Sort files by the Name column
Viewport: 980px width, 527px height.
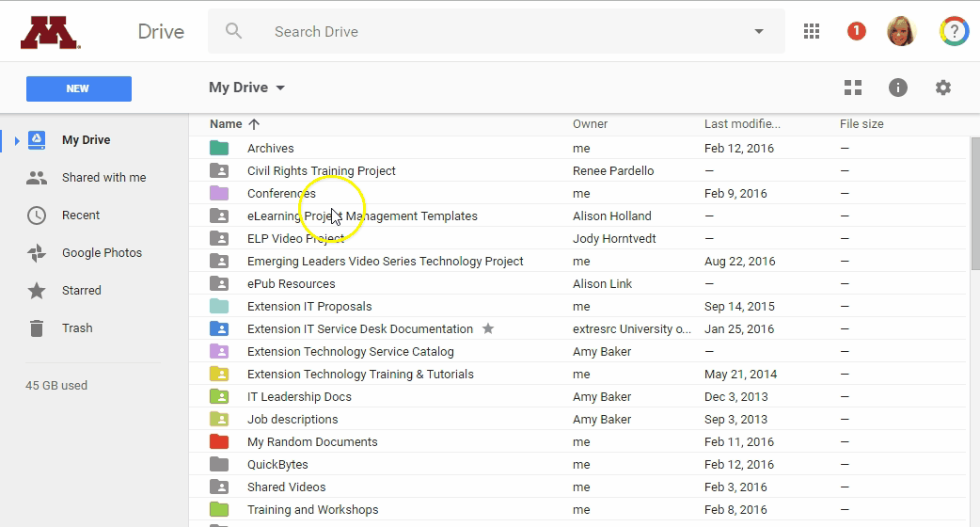pyautogui.click(x=226, y=123)
